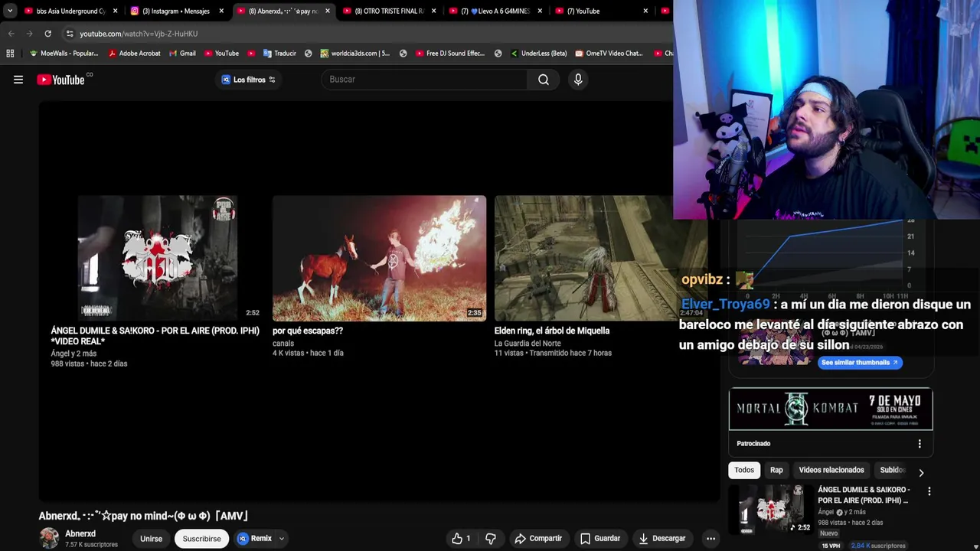Play 'por qué escapas??' endscreen video
Image resolution: width=980 pixels, height=551 pixels.
(379, 258)
